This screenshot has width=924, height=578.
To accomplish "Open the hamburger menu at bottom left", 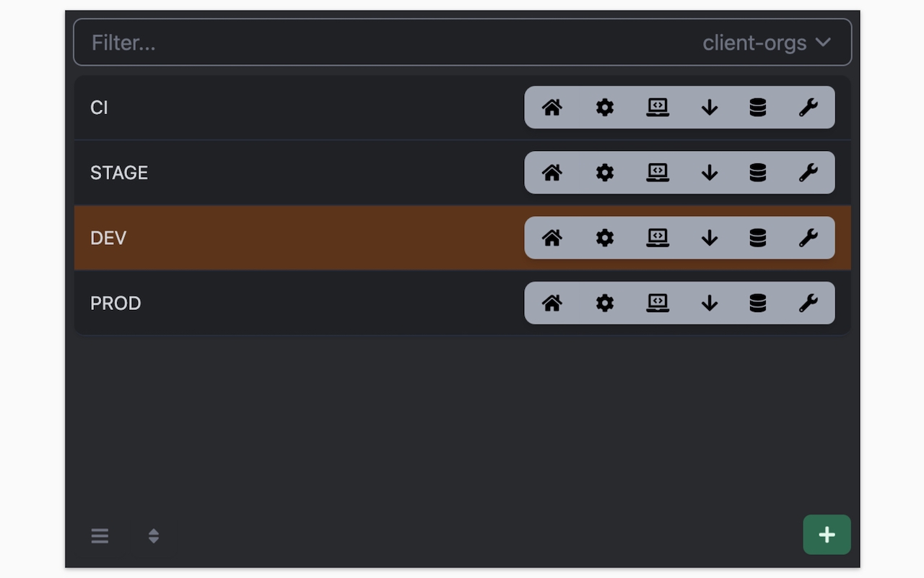I will (100, 536).
